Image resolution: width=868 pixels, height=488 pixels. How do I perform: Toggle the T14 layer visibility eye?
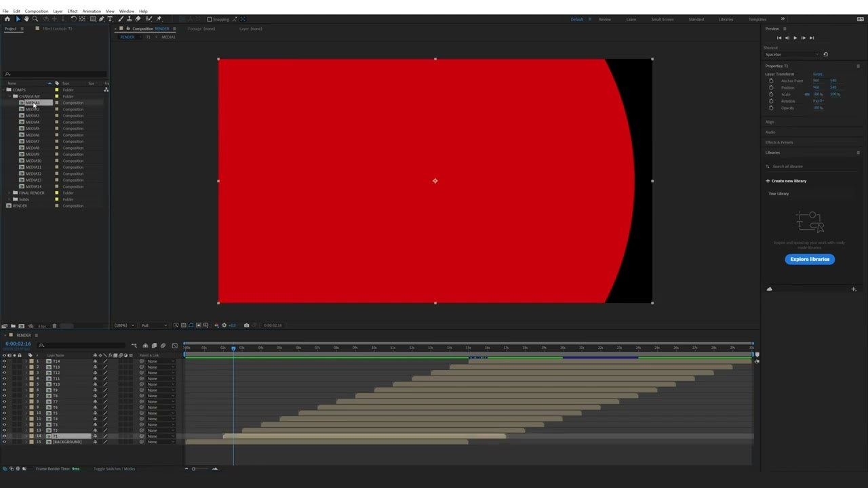(4, 361)
